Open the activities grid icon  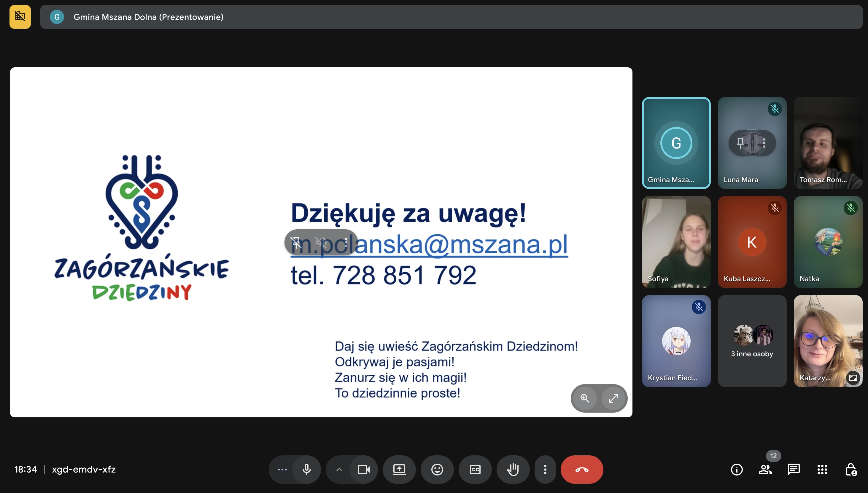click(822, 469)
